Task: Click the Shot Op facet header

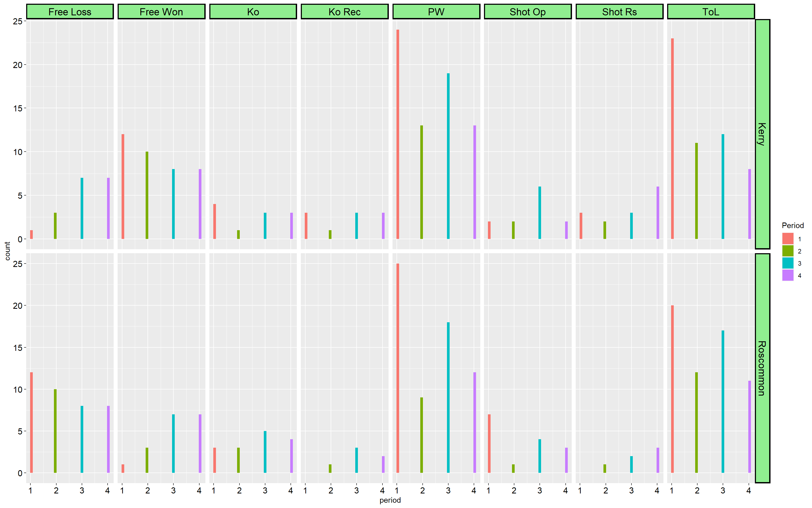Action: pyautogui.click(x=528, y=12)
